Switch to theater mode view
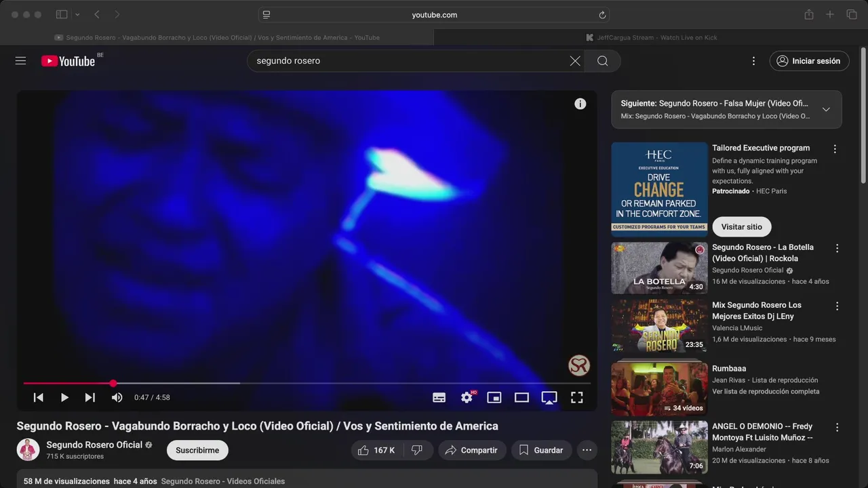Viewport: 868px width, 488px height. coord(521,398)
